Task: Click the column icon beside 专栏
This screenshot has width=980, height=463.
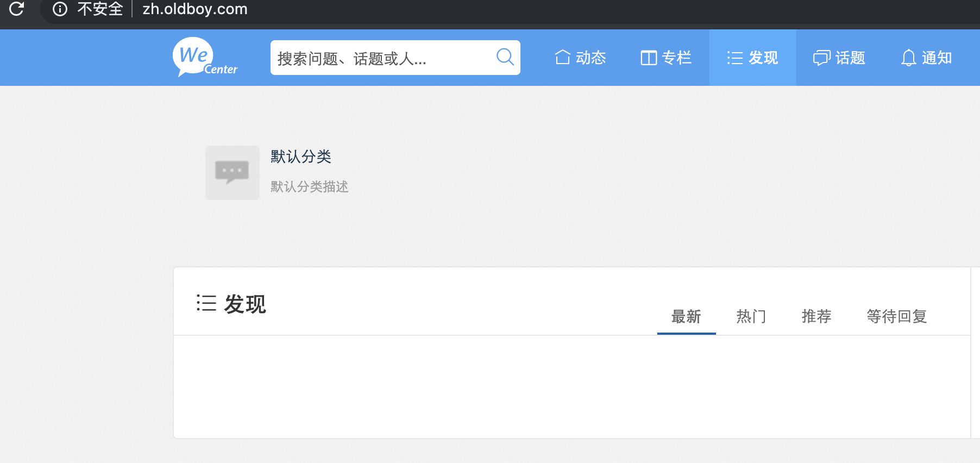Action: pos(649,58)
